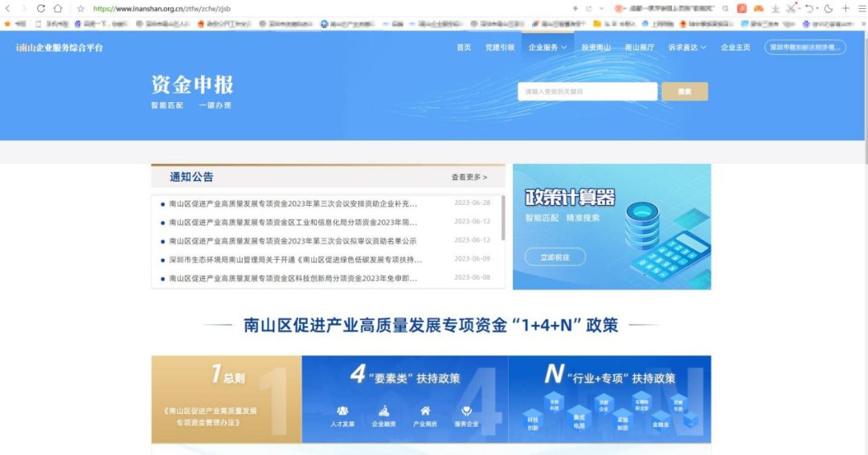
Task: Select the 专精特新企业 hexagon cube
Action: tap(641, 404)
